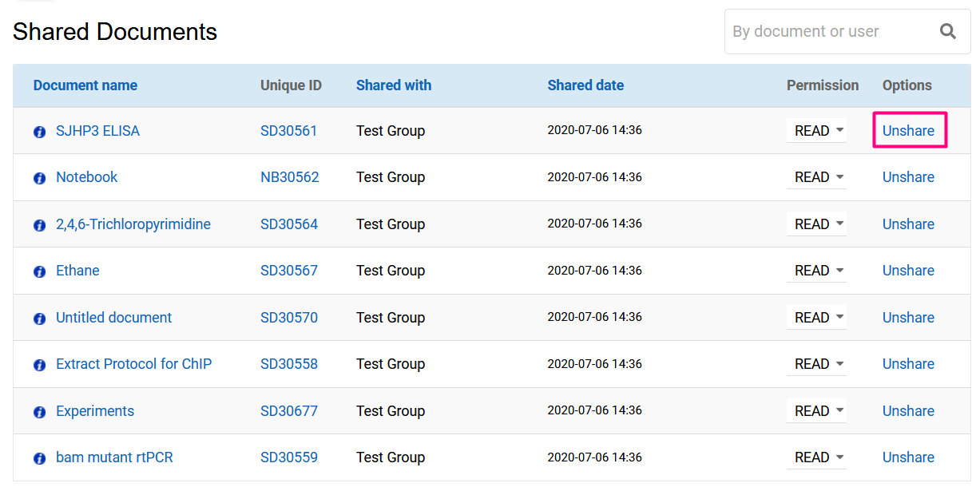Open permission dropdown for Notebook

816,177
